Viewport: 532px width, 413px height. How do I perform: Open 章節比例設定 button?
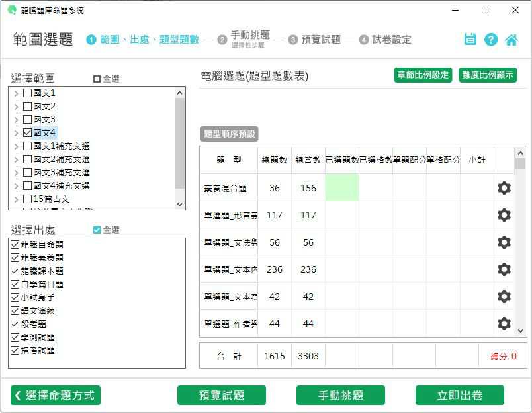point(423,75)
